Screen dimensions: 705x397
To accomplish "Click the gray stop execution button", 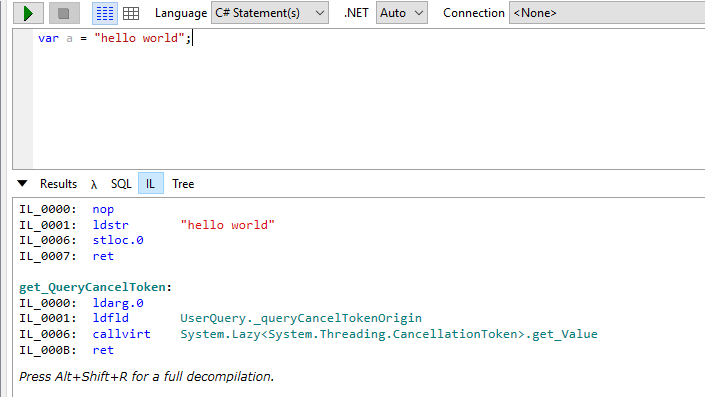I will [x=64, y=13].
